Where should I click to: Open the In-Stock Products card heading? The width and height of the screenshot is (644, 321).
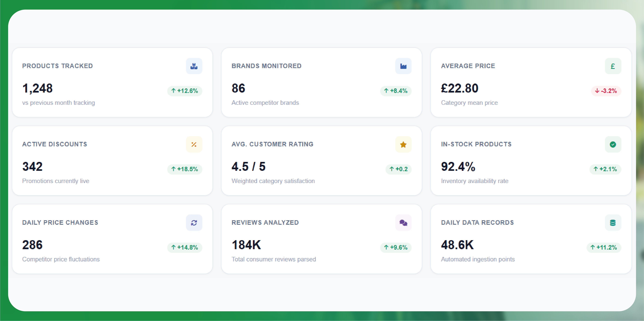click(x=476, y=144)
